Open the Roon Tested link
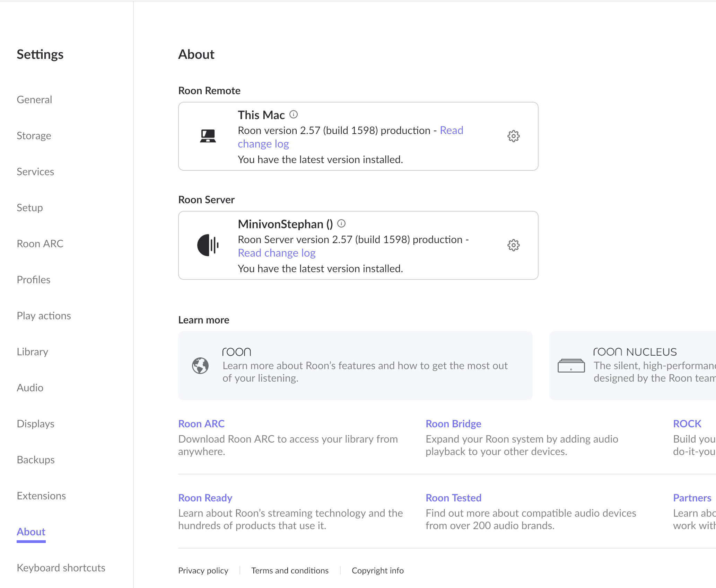Screen dimensions: 716x588 [x=453, y=498]
